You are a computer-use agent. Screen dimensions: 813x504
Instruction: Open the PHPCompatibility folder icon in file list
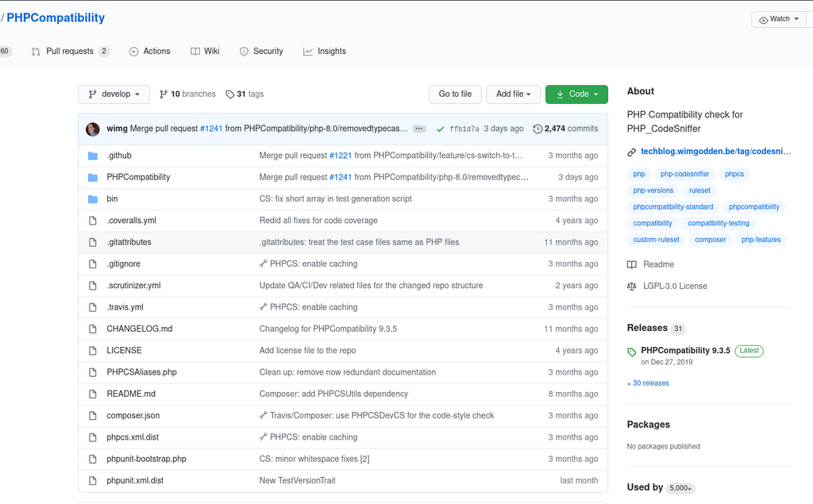click(x=93, y=177)
